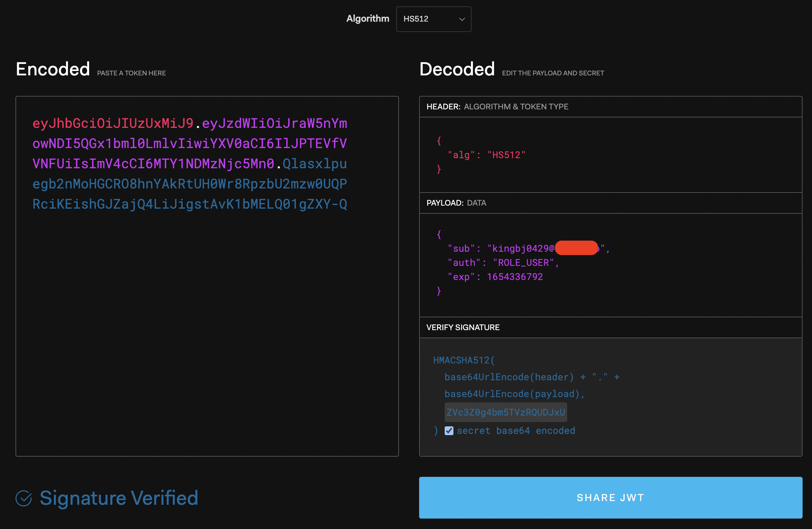Click the HEADER: ALGORITHM & TOKEN TYPE label
Image resolution: width=812 pixels, height=529 pixels.
point(497,107)
